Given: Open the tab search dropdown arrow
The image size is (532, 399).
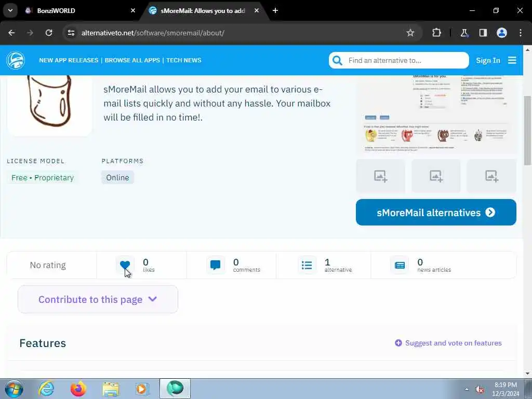Looking at the screenshot, I should click(10, 10).
